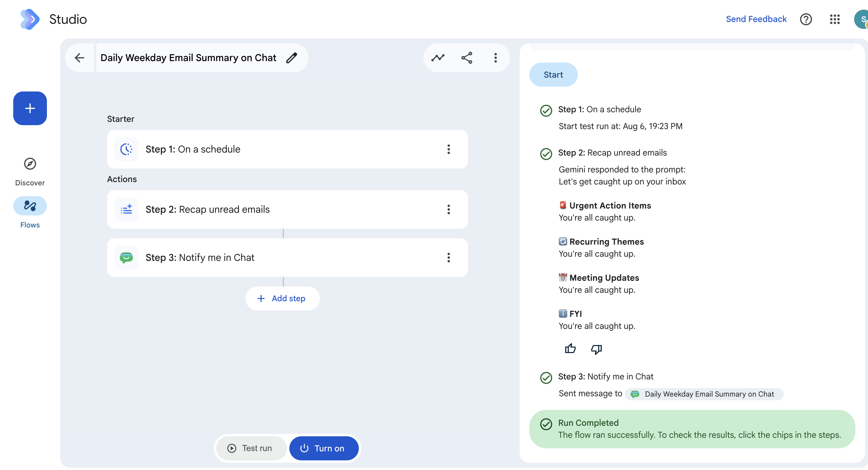
Task: Turn on the flow
Action: click(x=324, y=448)
